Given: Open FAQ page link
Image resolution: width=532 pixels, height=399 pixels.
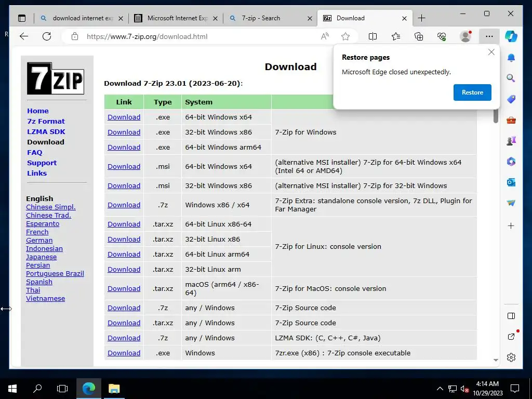Looking at the screenshot, I should point(35,153).
